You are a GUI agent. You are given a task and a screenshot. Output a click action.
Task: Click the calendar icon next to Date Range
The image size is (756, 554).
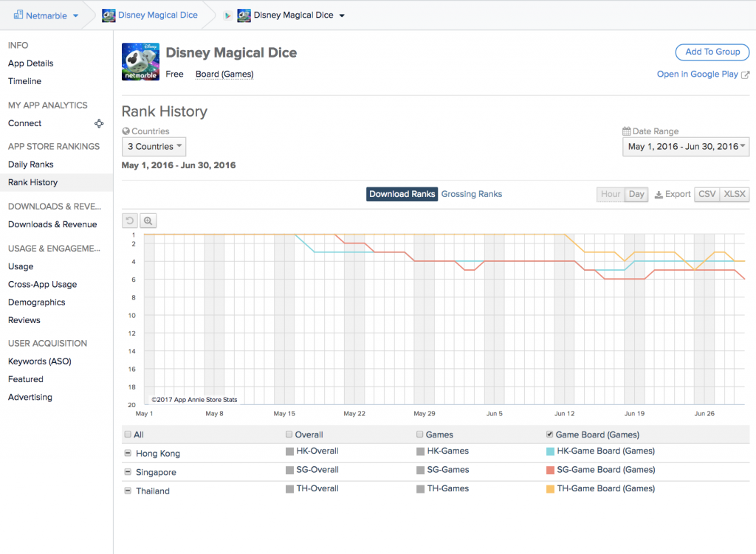point(626,131)
